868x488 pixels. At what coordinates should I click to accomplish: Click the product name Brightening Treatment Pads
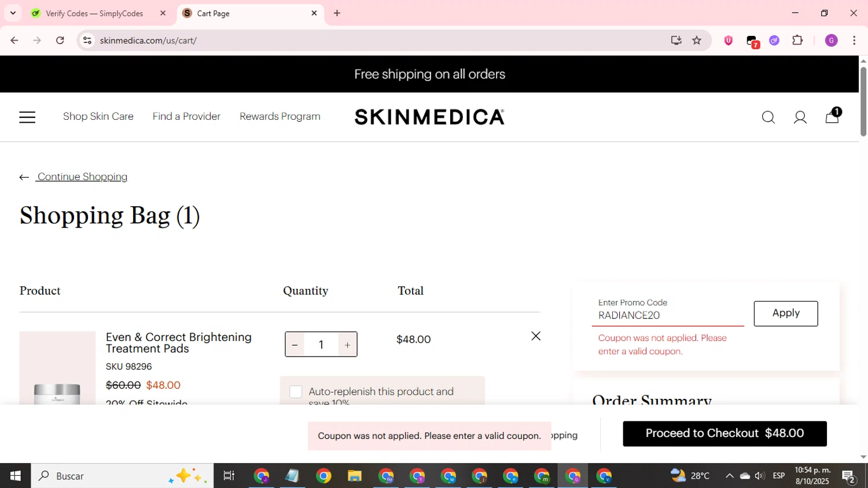click(179, 343)
